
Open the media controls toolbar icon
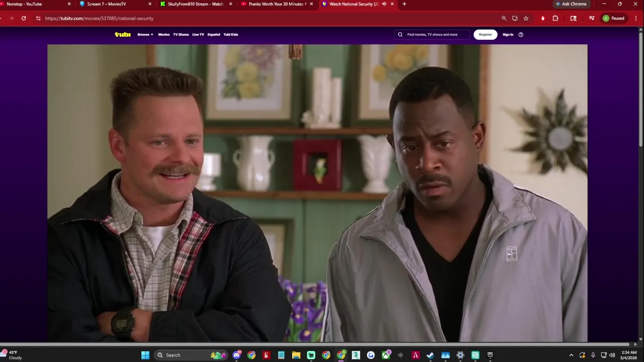[592, 18]
